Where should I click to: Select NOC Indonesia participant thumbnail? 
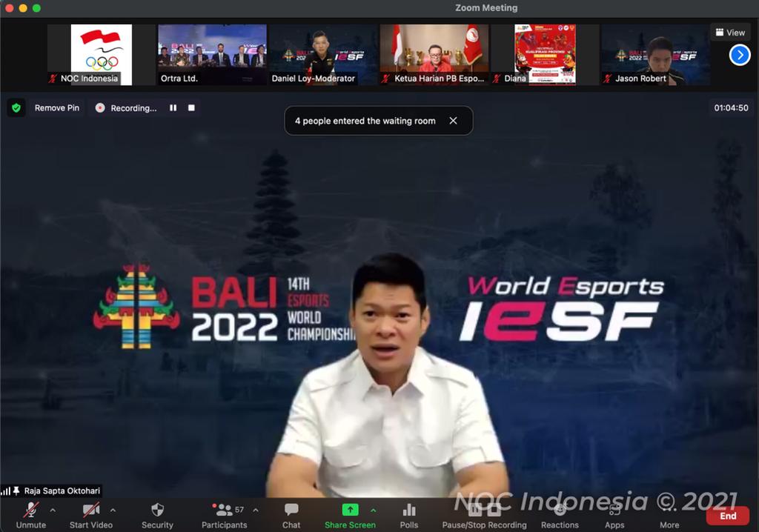101,55
